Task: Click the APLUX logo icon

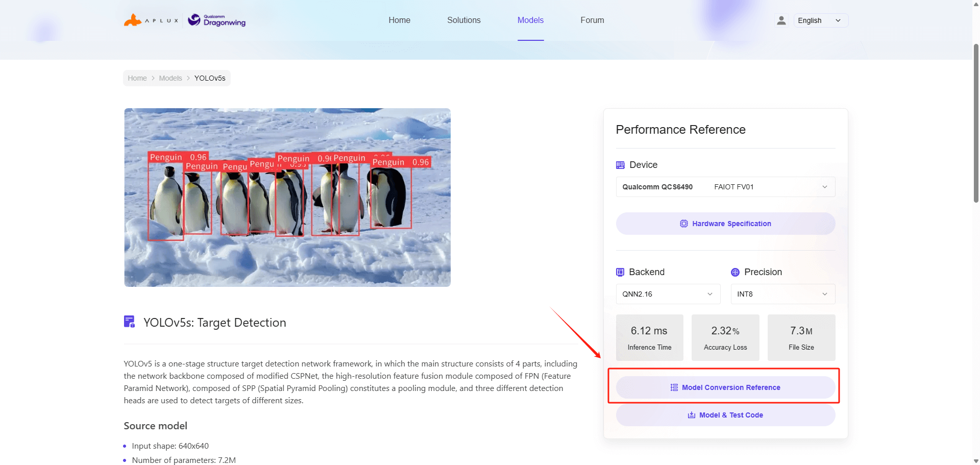Action: tap(133, 20)
